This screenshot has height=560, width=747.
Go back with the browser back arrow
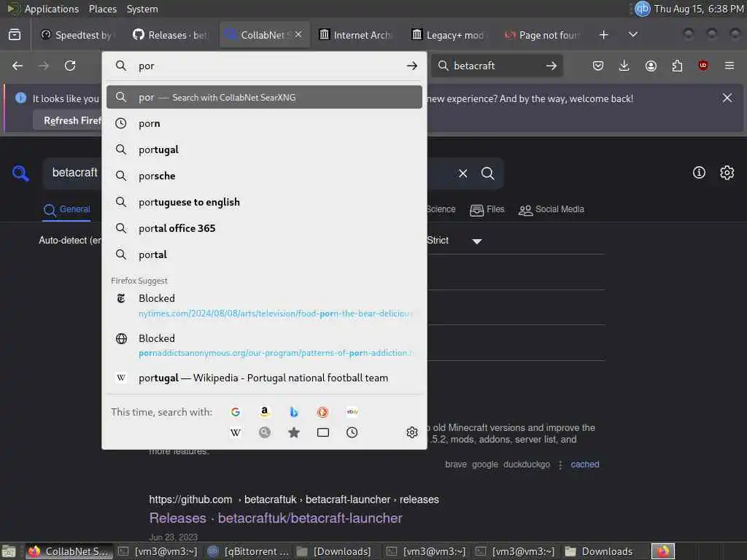point(18,66)
